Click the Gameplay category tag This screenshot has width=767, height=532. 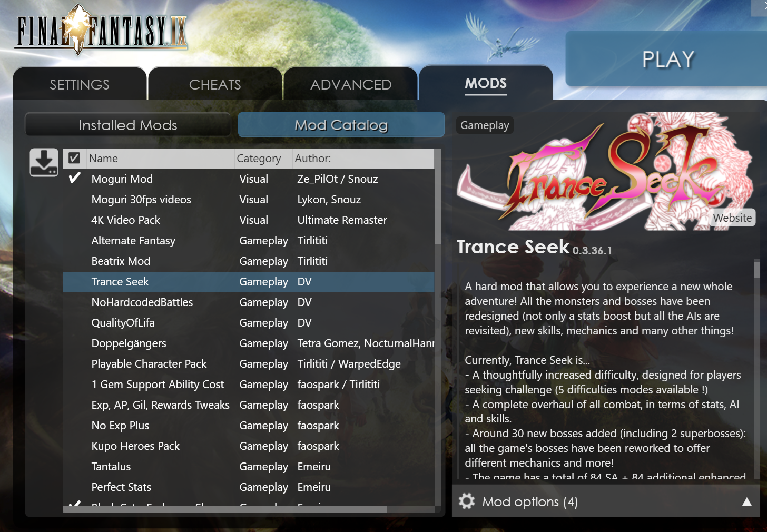click(x=485, y=125)
